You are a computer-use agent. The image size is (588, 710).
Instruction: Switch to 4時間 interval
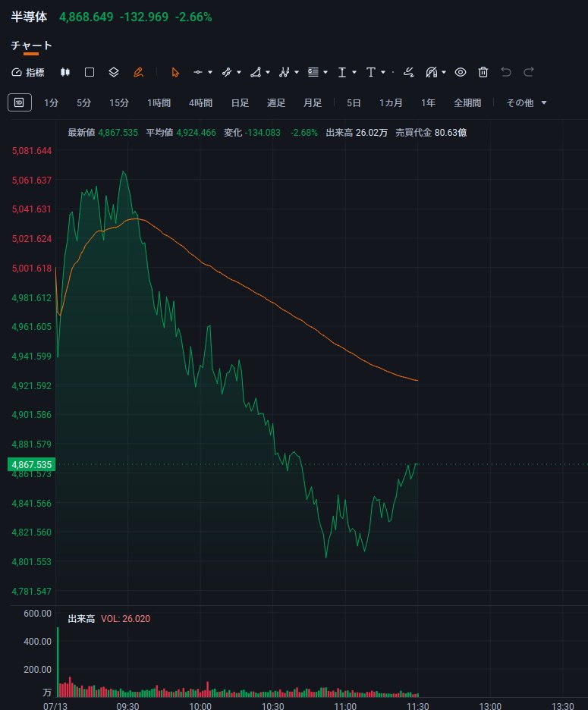[x=201, y=103]
